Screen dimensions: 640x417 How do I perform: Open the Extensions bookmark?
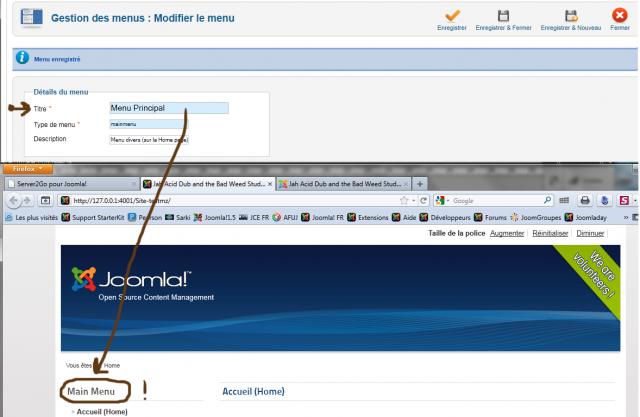(x=368, y=217)
